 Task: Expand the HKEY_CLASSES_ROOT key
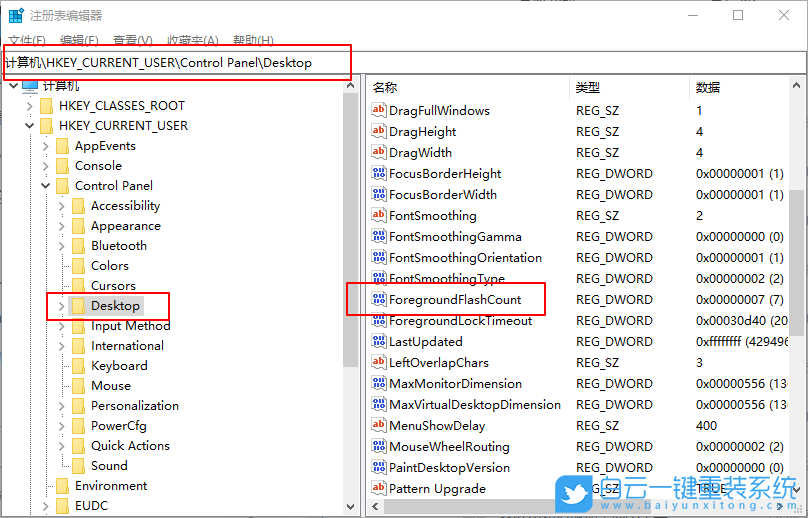click(30, 106)
